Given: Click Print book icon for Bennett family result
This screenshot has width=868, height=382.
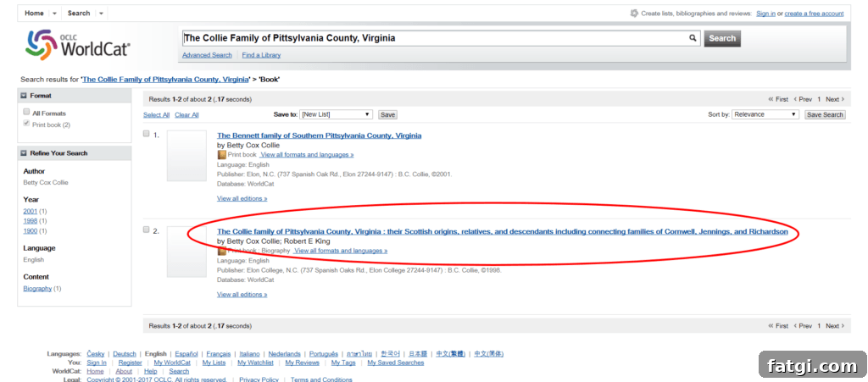Looking at the screenshot, I should point(222,155).
